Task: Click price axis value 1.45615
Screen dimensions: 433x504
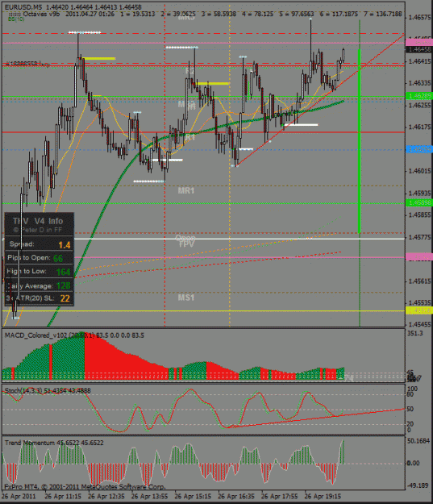Action: tap(419, 281)
